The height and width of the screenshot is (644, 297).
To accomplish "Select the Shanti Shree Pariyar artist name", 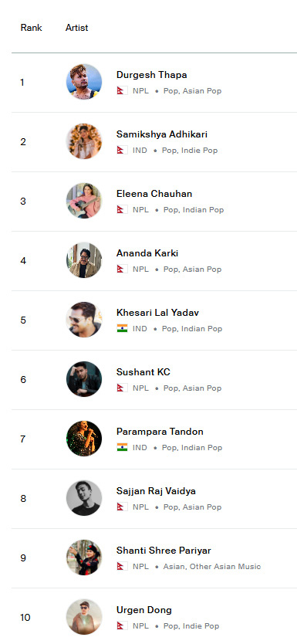I will point(164,551).
